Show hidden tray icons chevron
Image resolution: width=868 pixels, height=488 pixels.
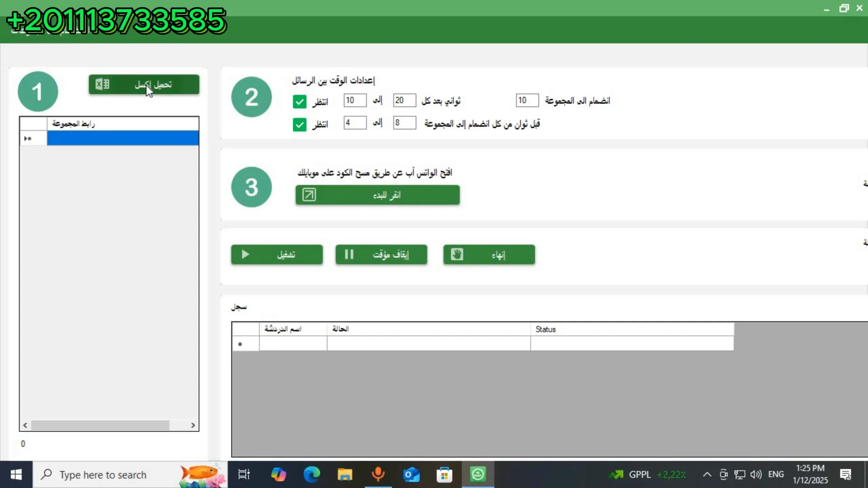pos(707,474)
